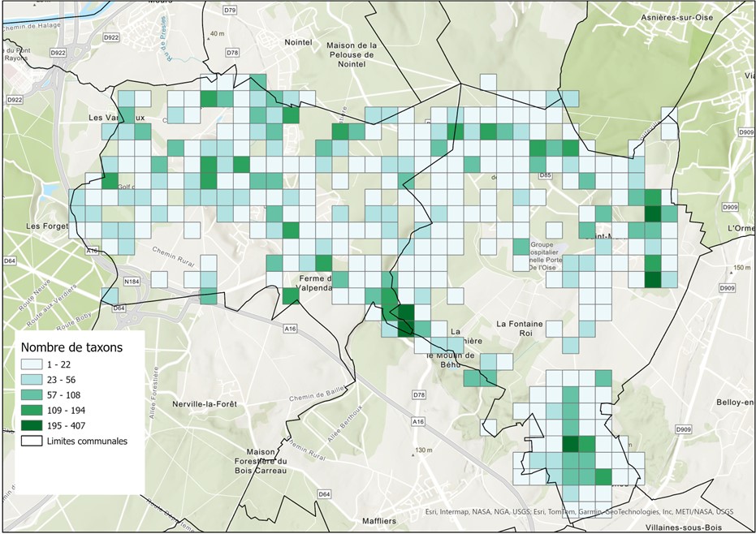This screenshot has width=756, height=534.
Task: Click the Nerville-la-Forêt town label
Action: click(x=202, y=404)
